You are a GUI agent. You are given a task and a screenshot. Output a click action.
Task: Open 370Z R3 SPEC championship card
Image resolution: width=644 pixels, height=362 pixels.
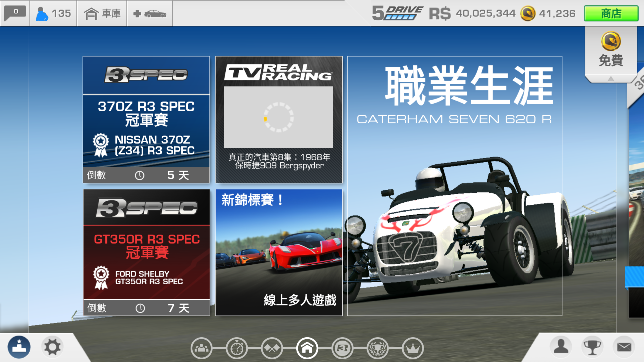coord(146,119)
